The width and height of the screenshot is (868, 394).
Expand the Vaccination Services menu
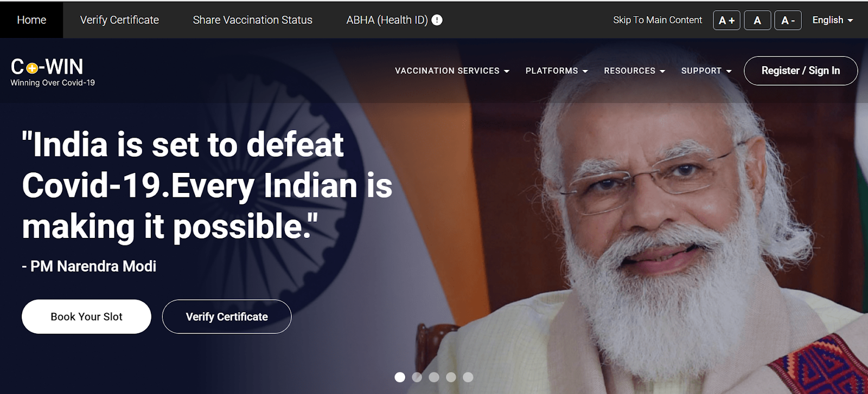coord(452,71)
